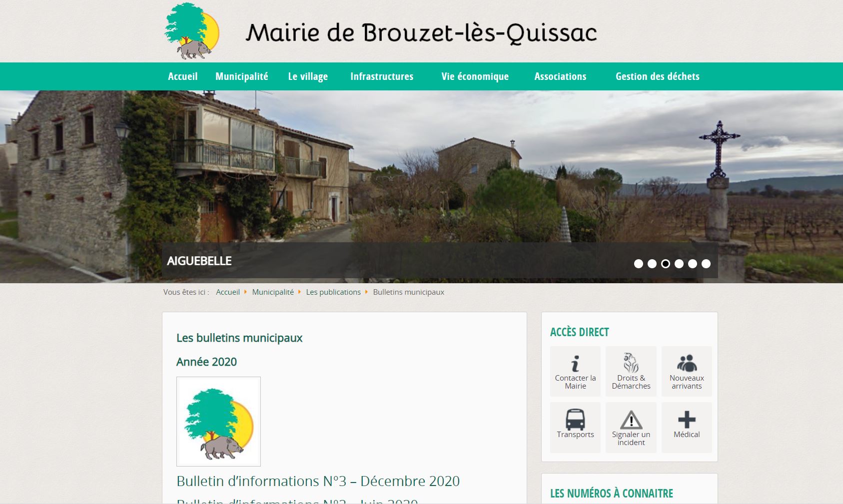Click the 2020 bulletin logo thumbnail
843x504 pixels.
218,422
